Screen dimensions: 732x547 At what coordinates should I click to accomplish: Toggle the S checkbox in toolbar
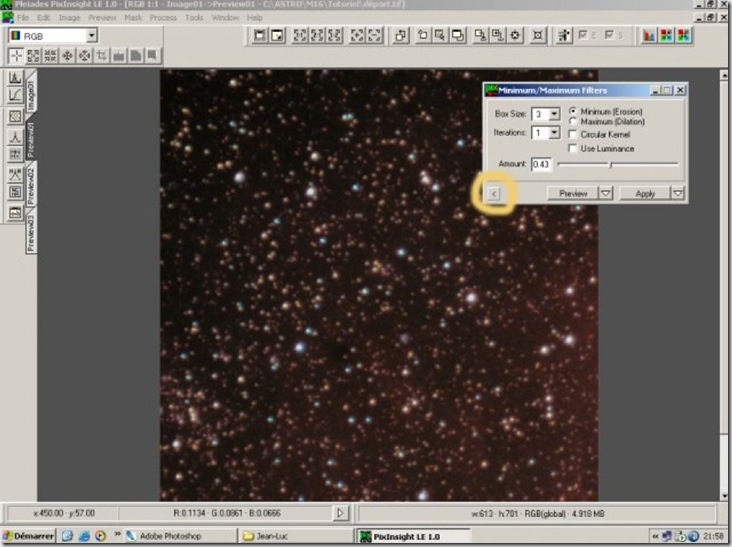point(610,35)
